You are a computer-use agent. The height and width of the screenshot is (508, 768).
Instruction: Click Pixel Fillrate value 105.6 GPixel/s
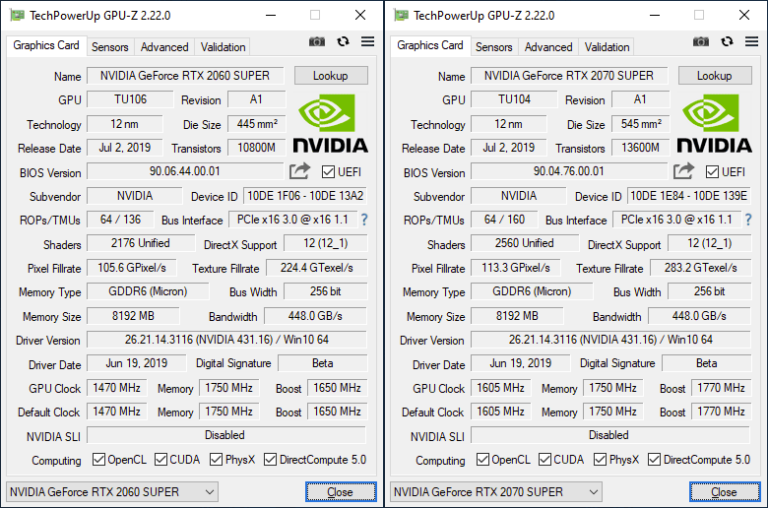[132, 268]
